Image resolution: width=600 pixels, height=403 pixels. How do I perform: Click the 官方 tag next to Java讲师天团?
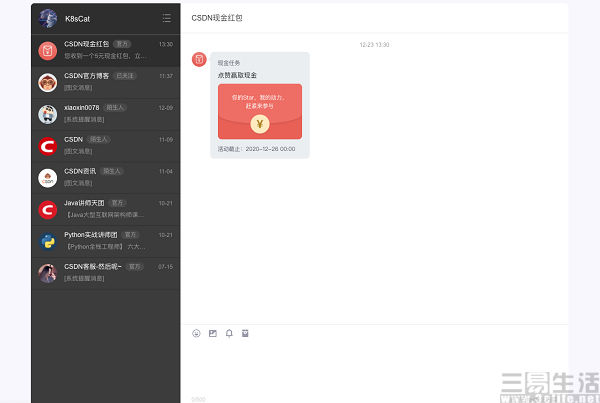[x=117, y=203]
